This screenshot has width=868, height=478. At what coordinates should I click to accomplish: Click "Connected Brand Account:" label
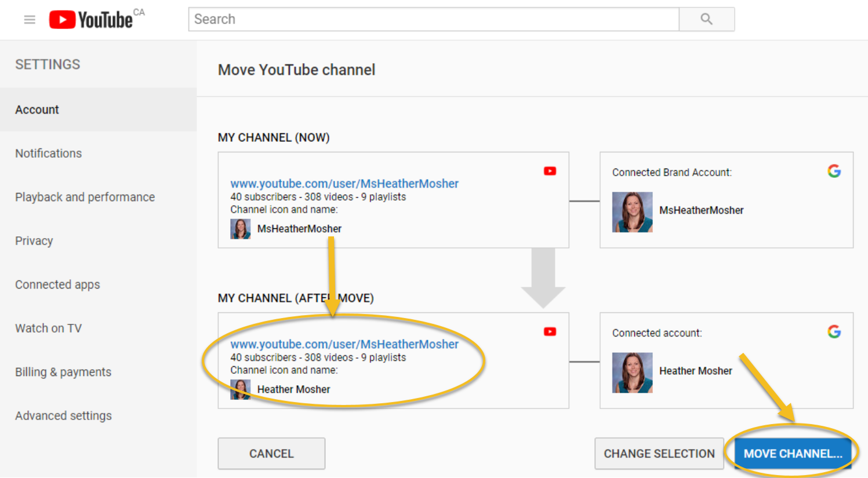click(672, 173)
